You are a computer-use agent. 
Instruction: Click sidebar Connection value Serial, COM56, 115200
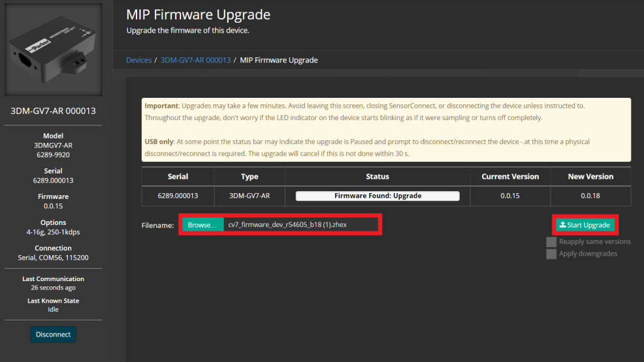(x=53, y=258)
